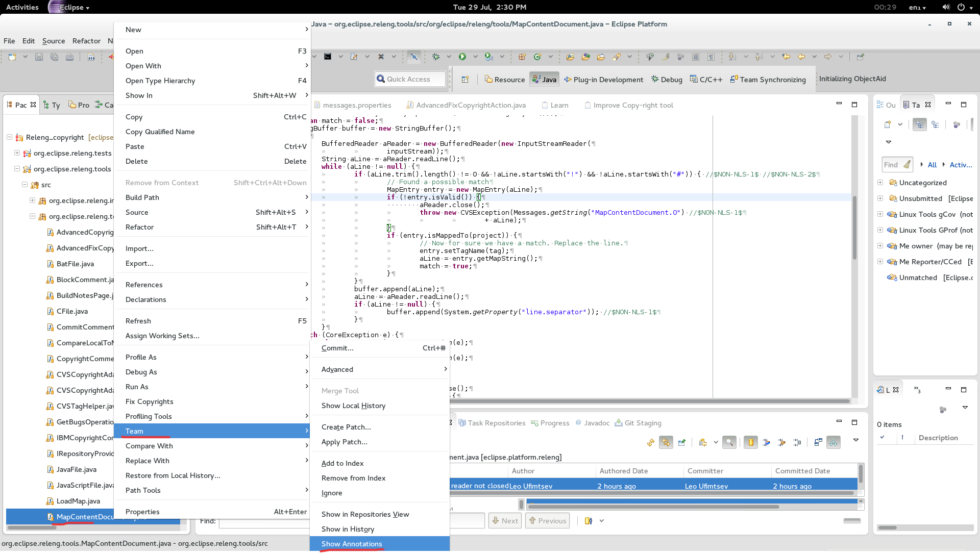Open History view menu triangle
Image resolution: width=980 pixels, height=555 pixels.
(x=856, y=440)
